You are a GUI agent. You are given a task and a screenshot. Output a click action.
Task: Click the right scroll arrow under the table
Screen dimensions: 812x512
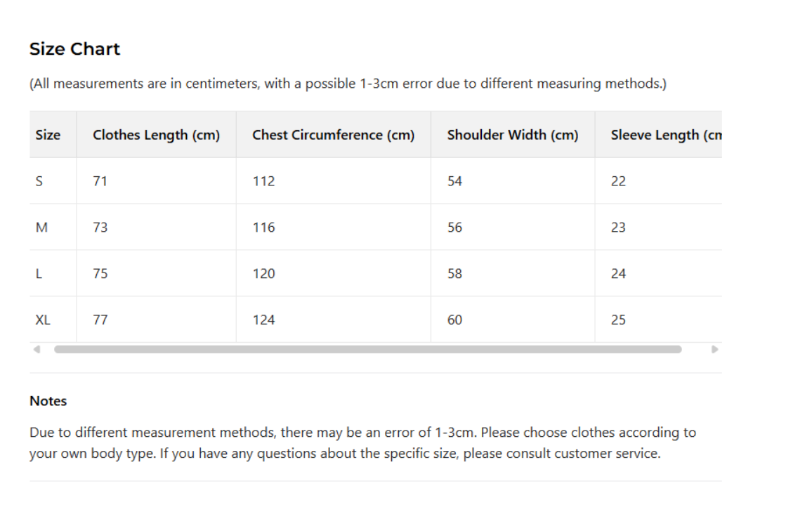(714, 349)
